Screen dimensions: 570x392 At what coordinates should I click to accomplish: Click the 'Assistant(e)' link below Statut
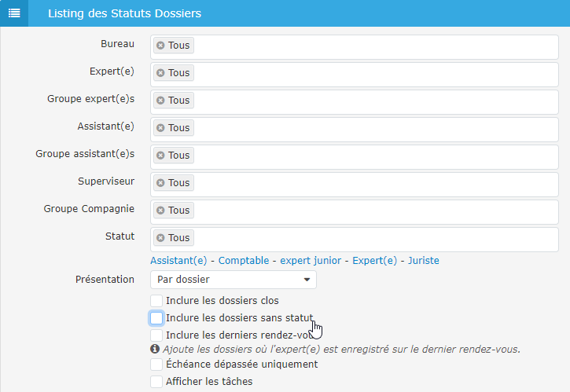coord(178,261)
